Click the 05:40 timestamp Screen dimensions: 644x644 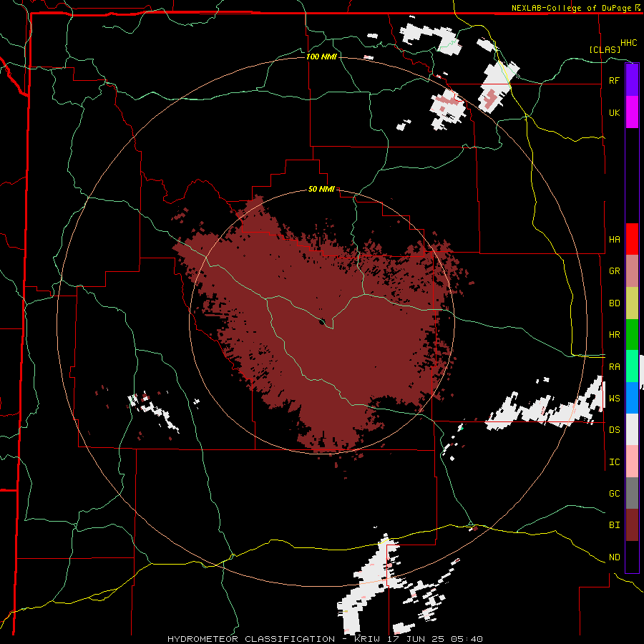click(469, 639)
